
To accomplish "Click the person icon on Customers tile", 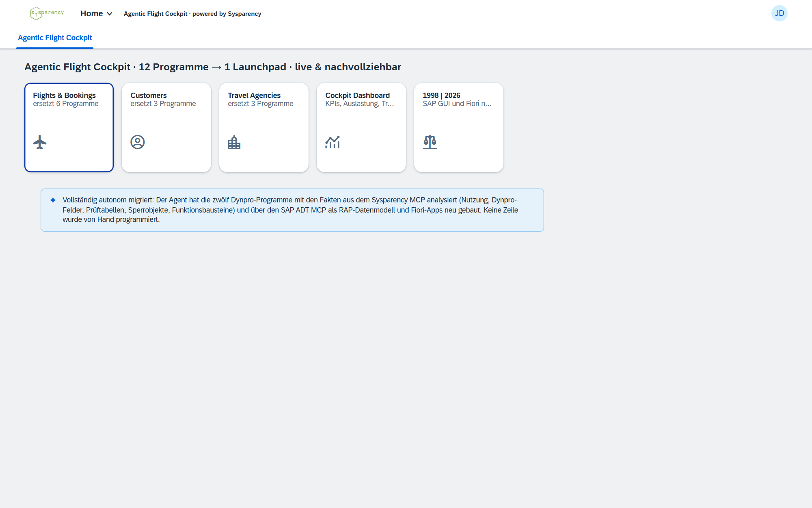I will pos(138,142).
